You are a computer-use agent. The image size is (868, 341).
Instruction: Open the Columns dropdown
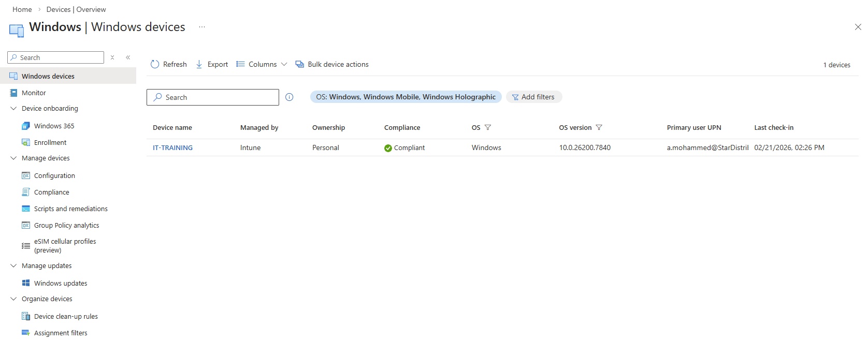coord(262,64)
